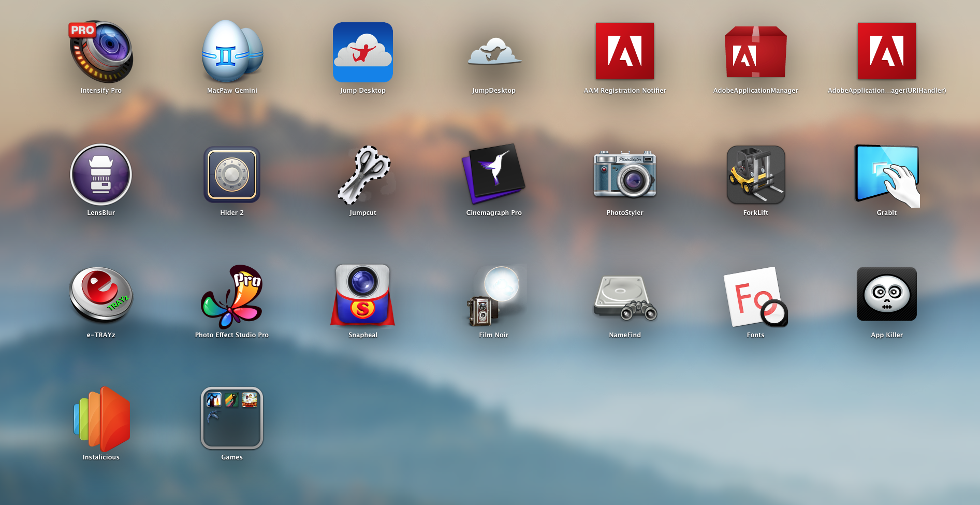Launch AAM Registration Notifier
Screen dimensions: 980x505
pos(625,51)
